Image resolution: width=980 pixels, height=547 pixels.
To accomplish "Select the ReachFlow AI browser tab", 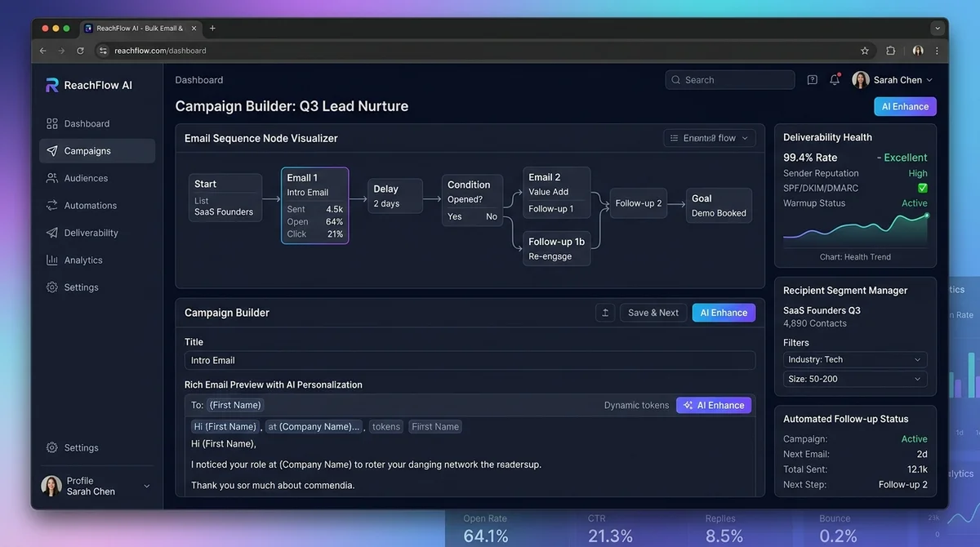I will point(140,29).
